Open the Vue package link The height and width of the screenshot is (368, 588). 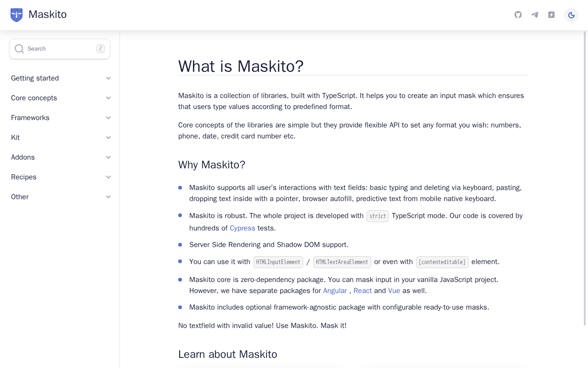(x=394, y=291)
